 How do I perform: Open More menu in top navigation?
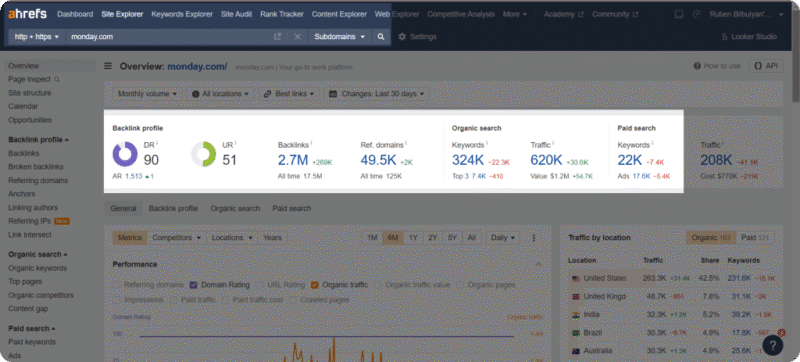pos(515,14)
